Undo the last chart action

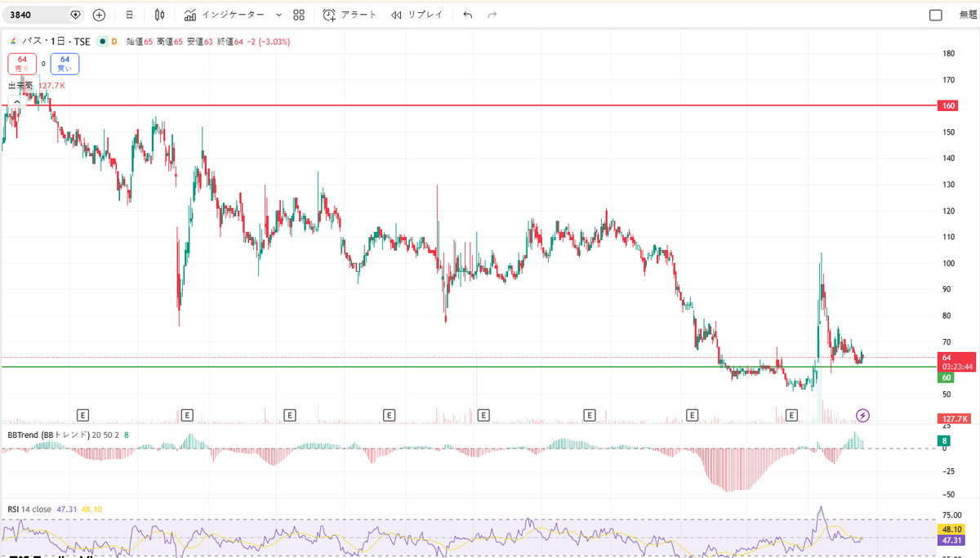click(467, 15)
